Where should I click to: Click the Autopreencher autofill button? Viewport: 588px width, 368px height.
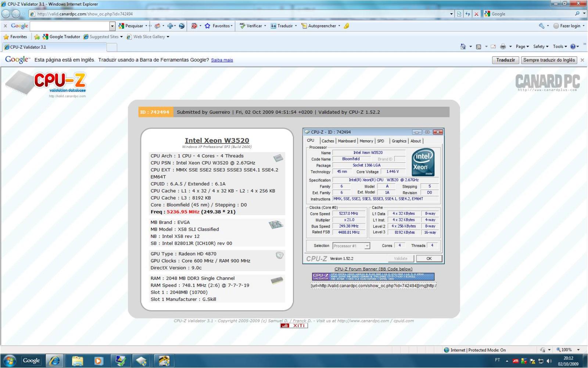tap(320, 26)
